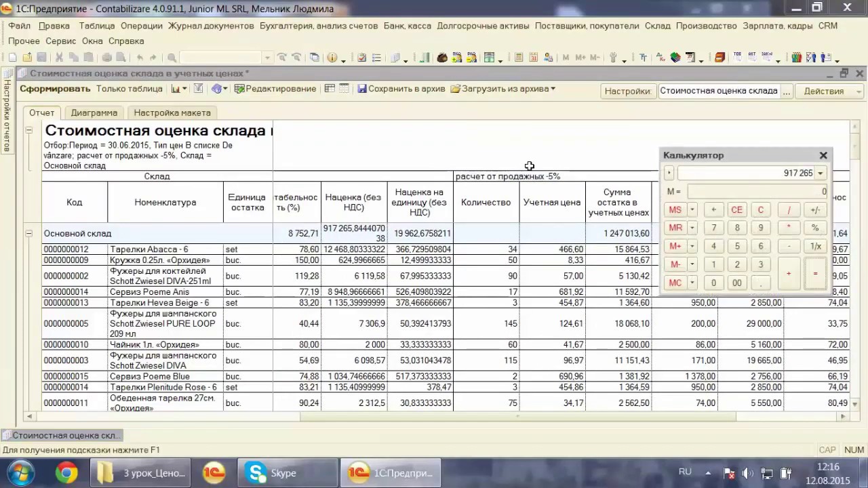
Task: Open the calendar icon in main toolbar
Action: click(x=533, y=58)
